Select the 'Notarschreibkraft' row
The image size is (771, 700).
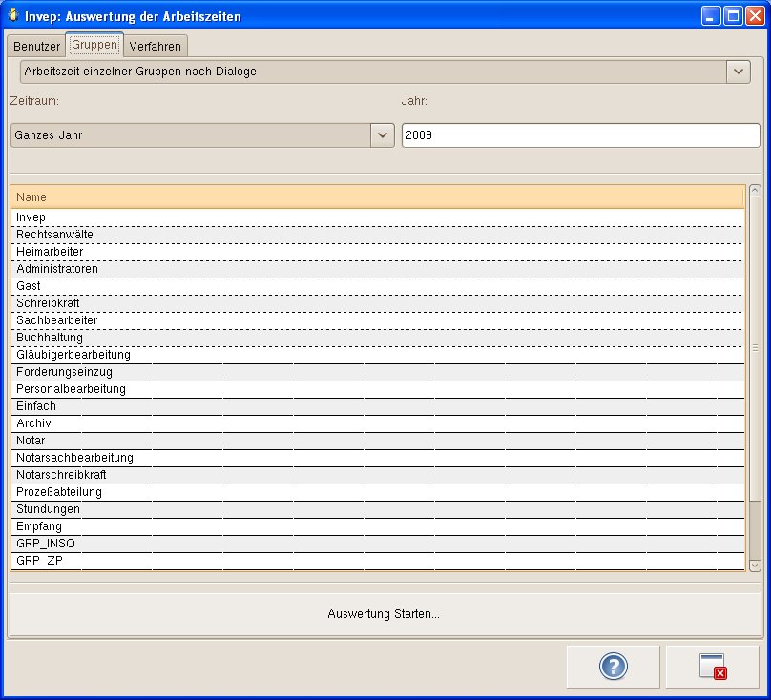click(377, 475)
